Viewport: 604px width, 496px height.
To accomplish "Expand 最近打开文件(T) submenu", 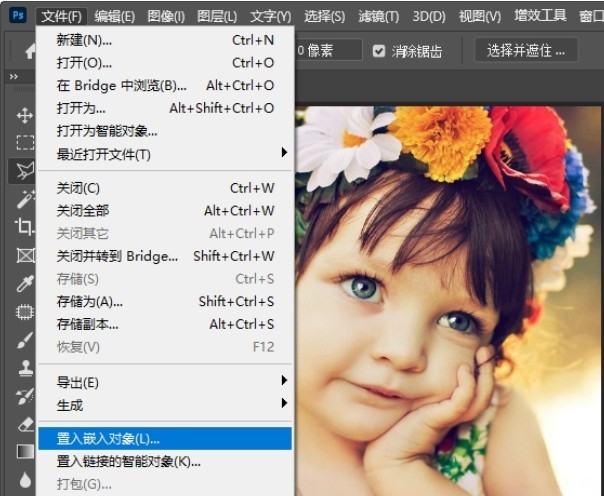I will click(165, 154).
